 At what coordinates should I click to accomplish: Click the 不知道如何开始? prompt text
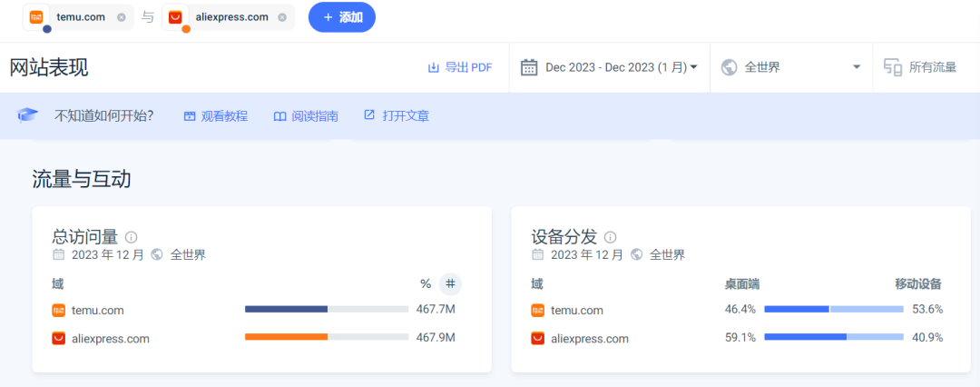[104, 116]
